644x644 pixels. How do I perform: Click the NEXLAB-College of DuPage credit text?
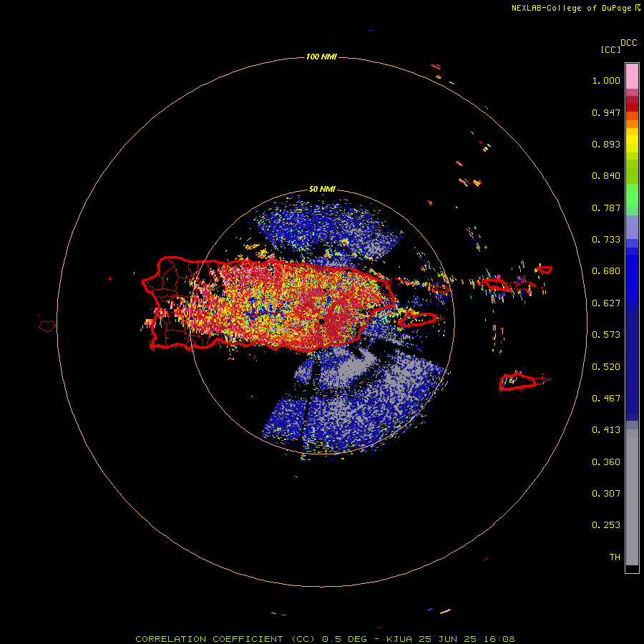(x=575, y=8)
